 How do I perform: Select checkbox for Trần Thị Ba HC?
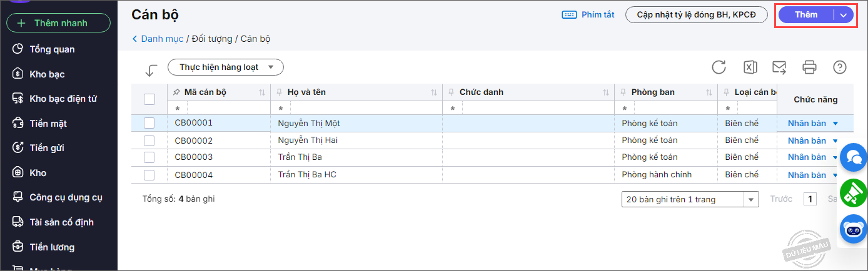coord(149,175)
